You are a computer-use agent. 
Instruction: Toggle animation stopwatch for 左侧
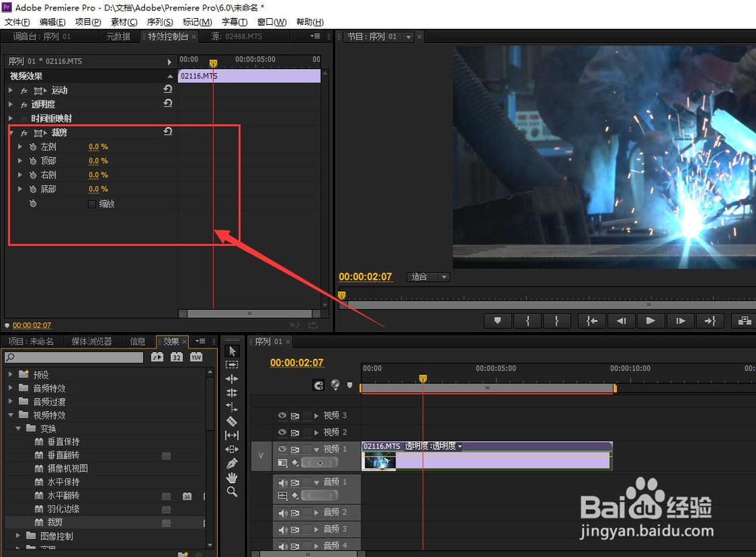click(x=33, y=147)
